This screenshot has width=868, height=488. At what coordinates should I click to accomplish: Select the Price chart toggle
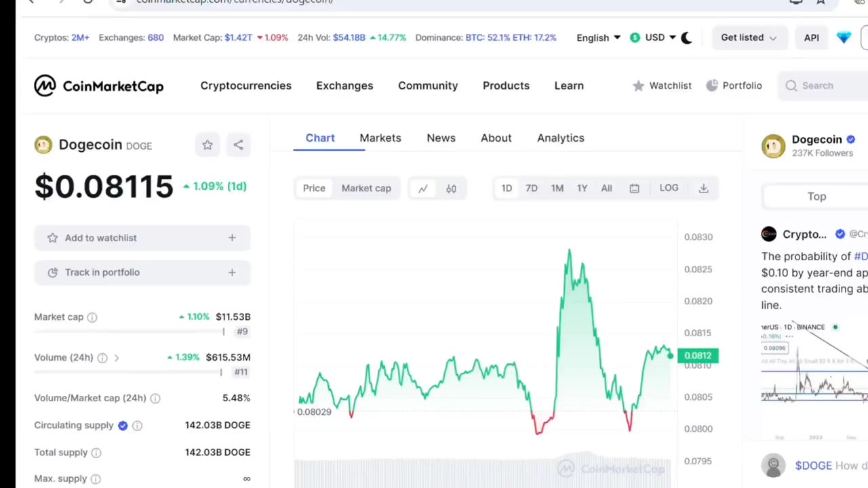[x=314, y=188]
